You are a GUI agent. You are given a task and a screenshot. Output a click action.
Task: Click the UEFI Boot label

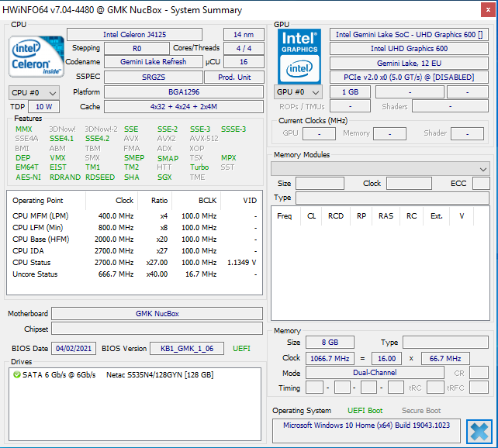365,411
